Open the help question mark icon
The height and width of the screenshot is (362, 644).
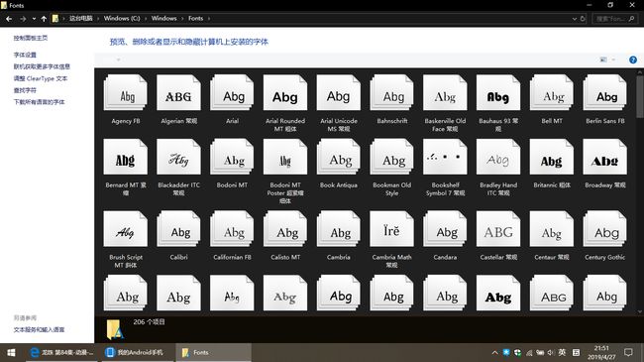(633, 60)
